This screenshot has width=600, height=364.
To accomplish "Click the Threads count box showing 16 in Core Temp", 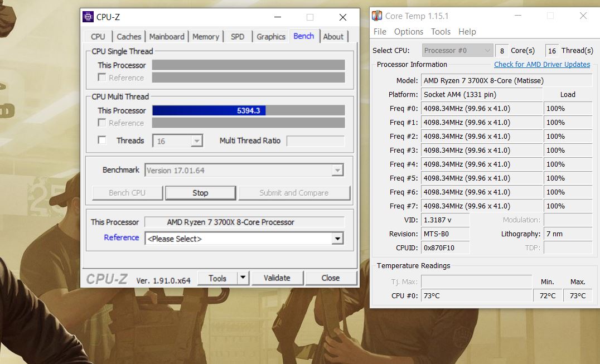I will [552, 51].
